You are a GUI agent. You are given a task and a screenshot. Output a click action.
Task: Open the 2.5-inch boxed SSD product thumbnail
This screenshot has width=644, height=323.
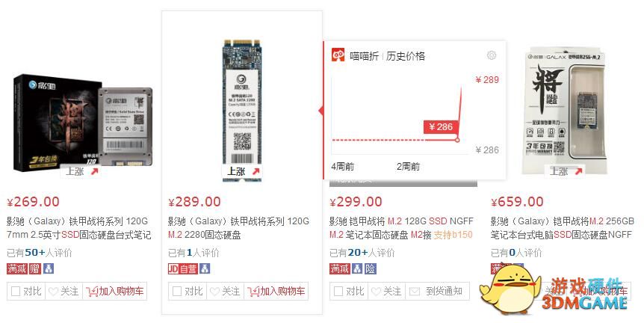[82, 122]
